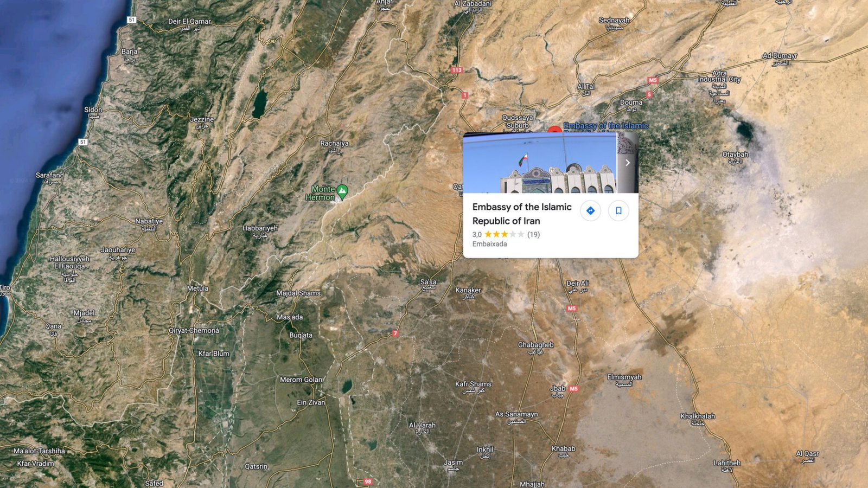
Task: Click the Embaixada category text
Action: point(490,244)
